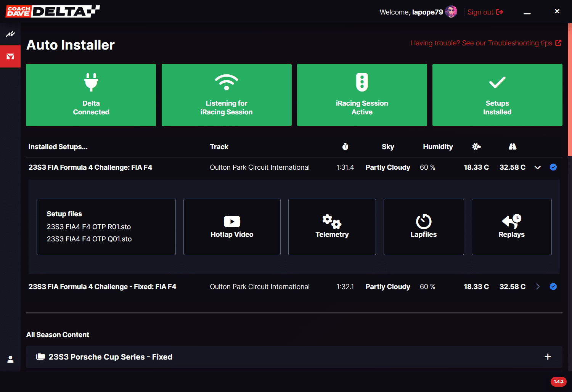The width and height of the screenshot is (572, 392).
Task: Click the Delta Connected status card
Action: (91, 95)
